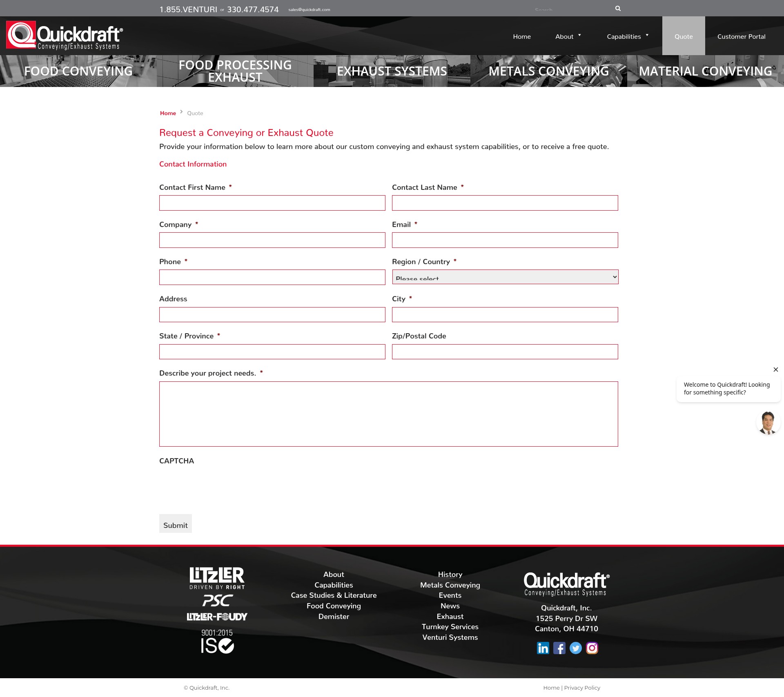Viewport: 784px width, 697px height.
Task: Expand the About menu arrow
Action: pyautogui.click(x=579, y=35)
